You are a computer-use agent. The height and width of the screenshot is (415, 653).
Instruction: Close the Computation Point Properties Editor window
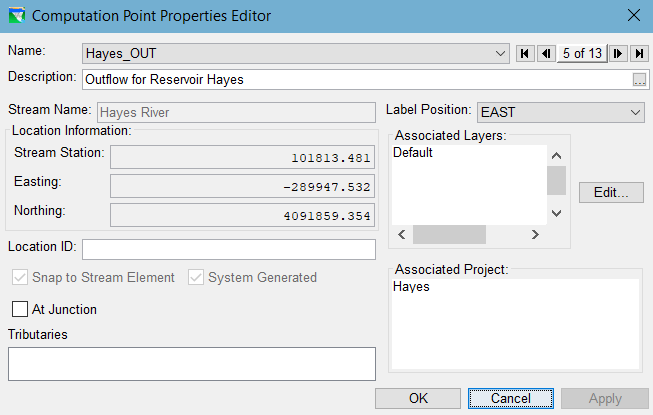633,15
